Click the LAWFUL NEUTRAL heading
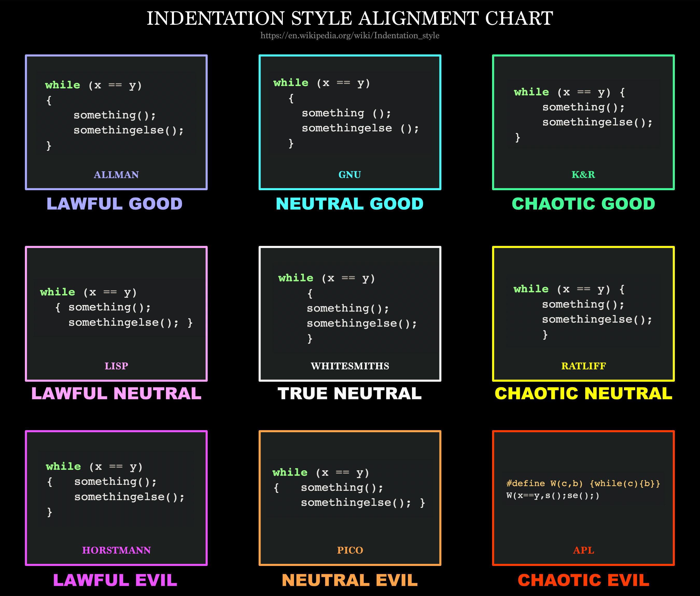 click(116, 394)
